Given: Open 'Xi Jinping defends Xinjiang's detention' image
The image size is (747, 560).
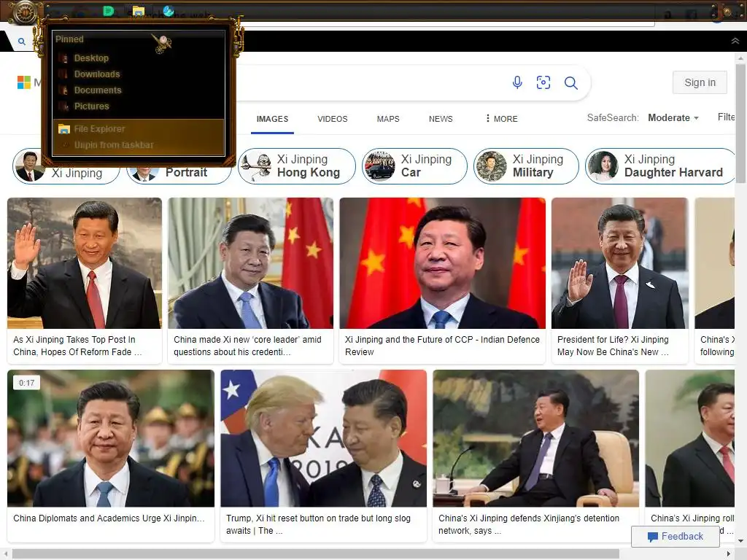Looking at the screenshot, I should click(536, 438).
